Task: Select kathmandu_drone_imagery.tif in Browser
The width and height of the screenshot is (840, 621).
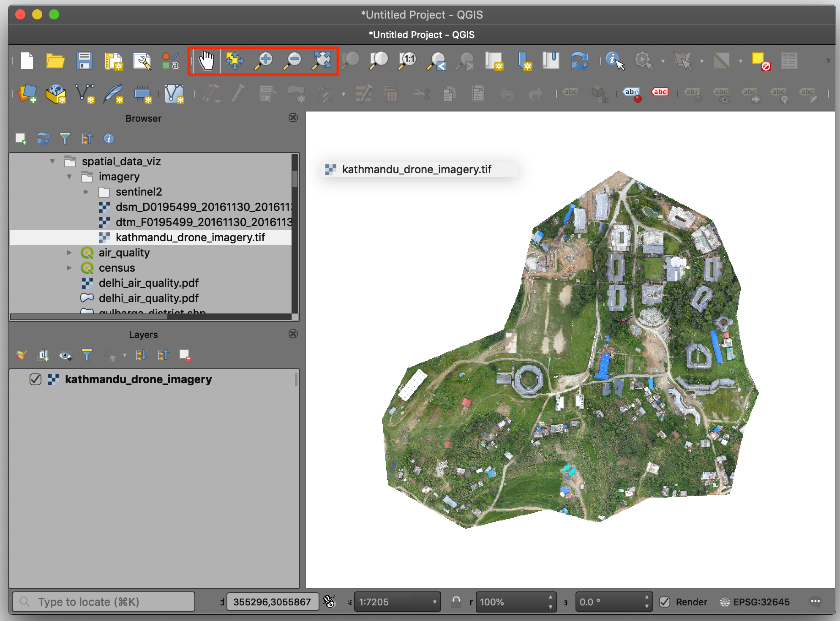Action: point(190,237)
